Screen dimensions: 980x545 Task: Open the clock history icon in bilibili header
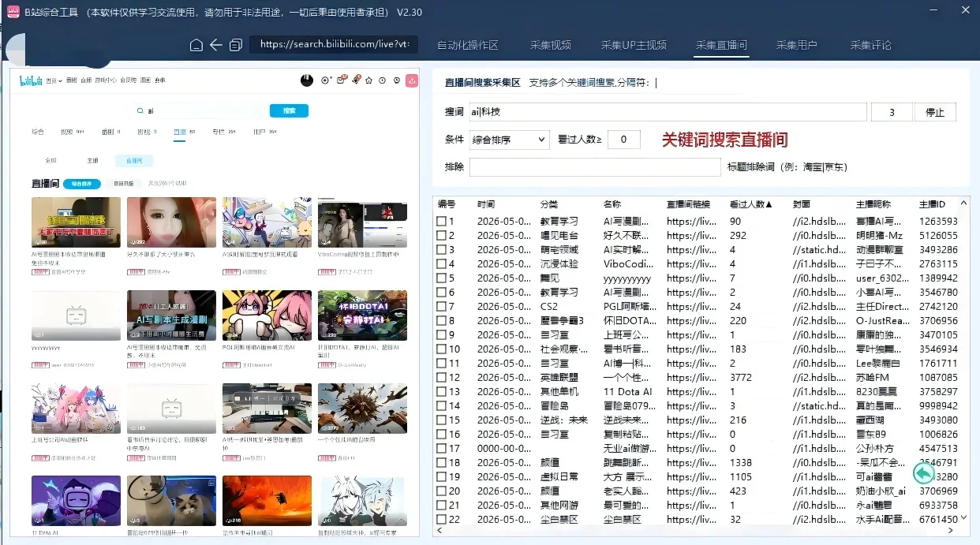click(x=382, y=80)
